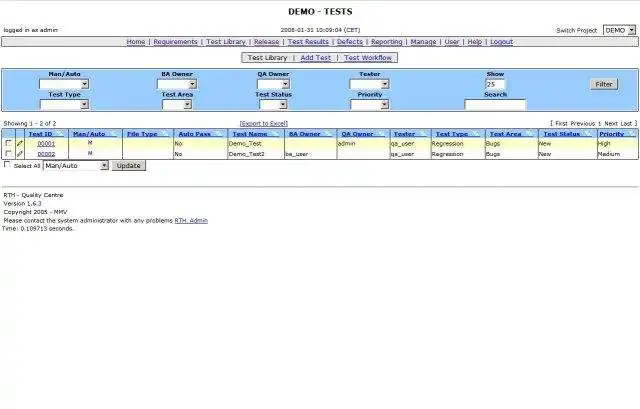
Task: Sort by Test Status column header
Action: pyautogui.click(x=561, y=134)
